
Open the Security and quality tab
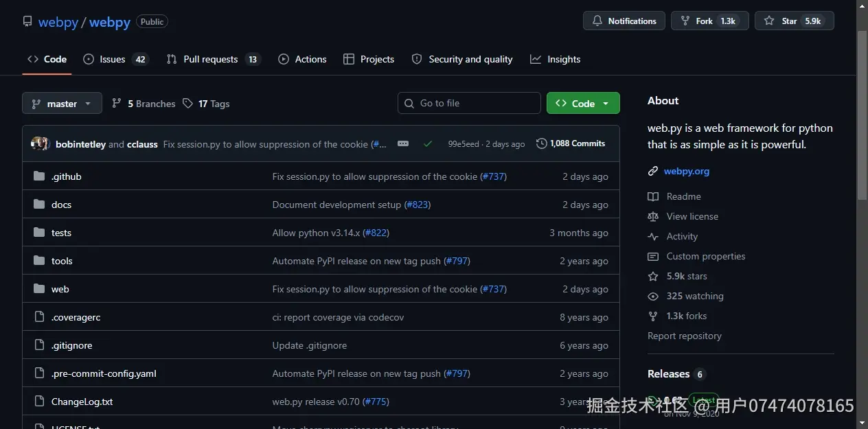click(x=462, y=59)
